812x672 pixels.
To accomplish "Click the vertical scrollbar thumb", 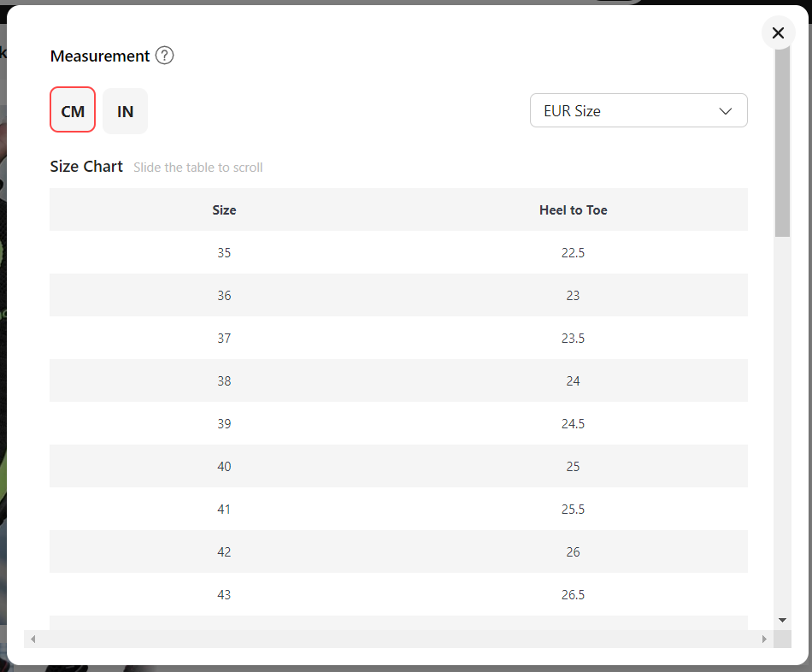I will (782, 141).
